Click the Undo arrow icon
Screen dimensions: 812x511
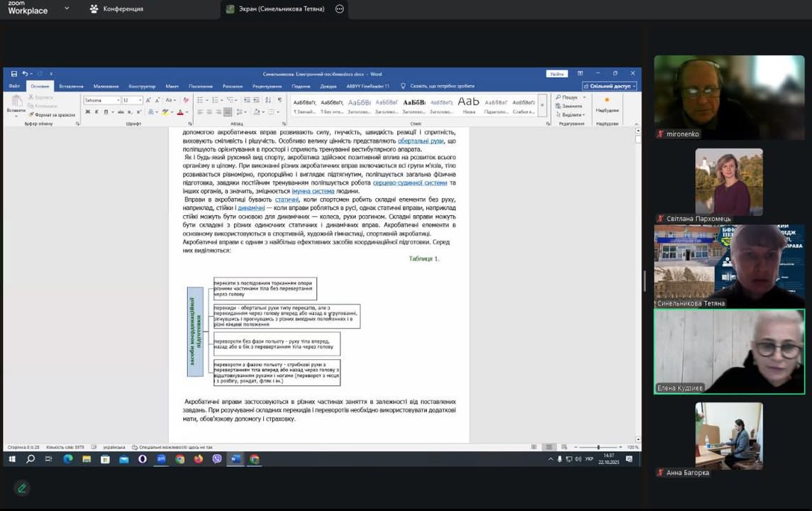tap(25, 74)
